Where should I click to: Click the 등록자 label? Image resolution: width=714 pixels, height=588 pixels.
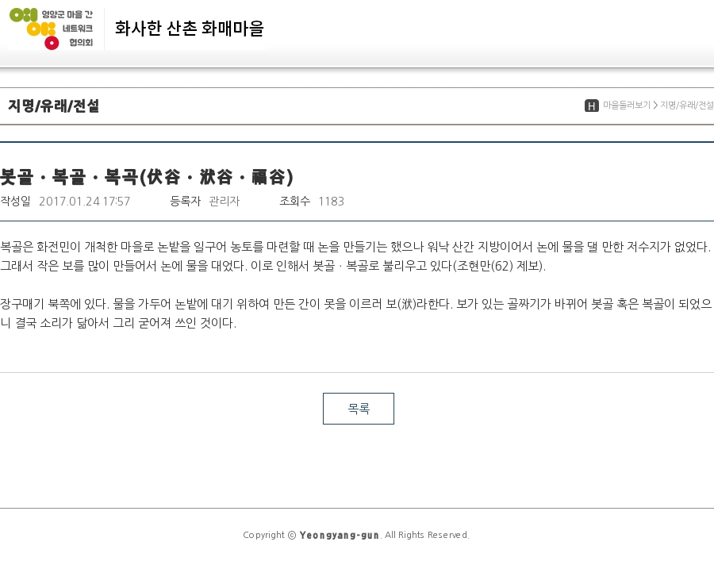pyautogui.click(x=186, y=202)
